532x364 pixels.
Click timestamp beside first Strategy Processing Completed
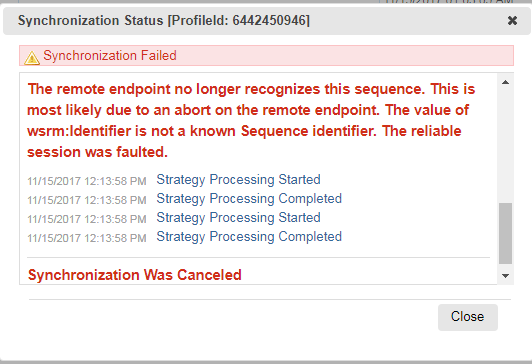(87, 200)
